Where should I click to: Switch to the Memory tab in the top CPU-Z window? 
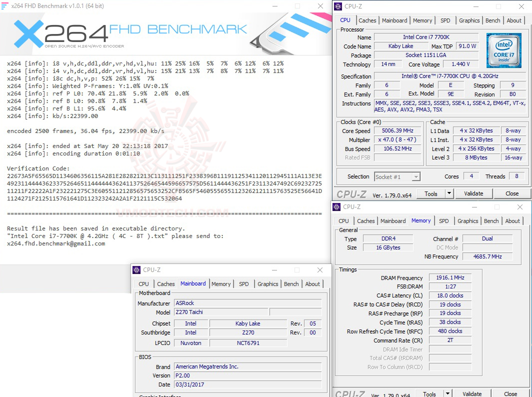coord(422,20)
